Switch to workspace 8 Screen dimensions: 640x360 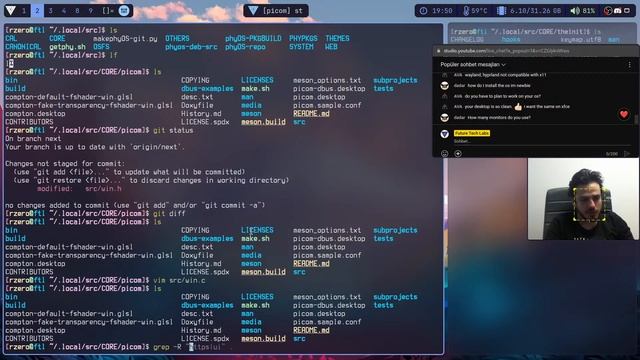(x=77, y=11)
